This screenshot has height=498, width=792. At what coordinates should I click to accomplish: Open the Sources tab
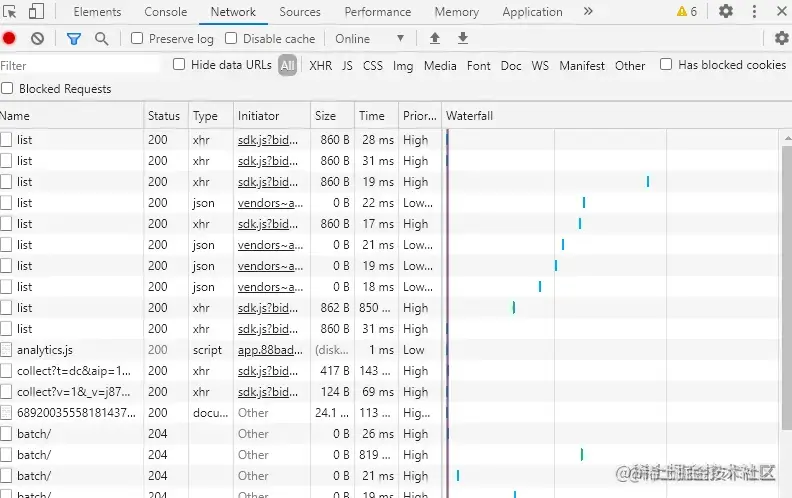pos(300,12)
